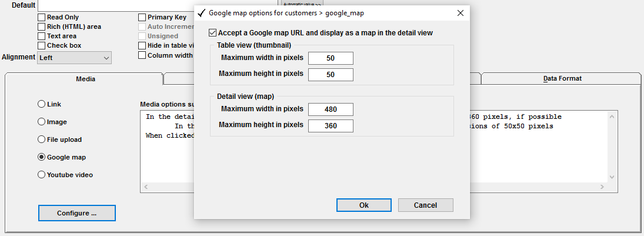Click the summary box scroll up arrow

[x=612, y=117]
